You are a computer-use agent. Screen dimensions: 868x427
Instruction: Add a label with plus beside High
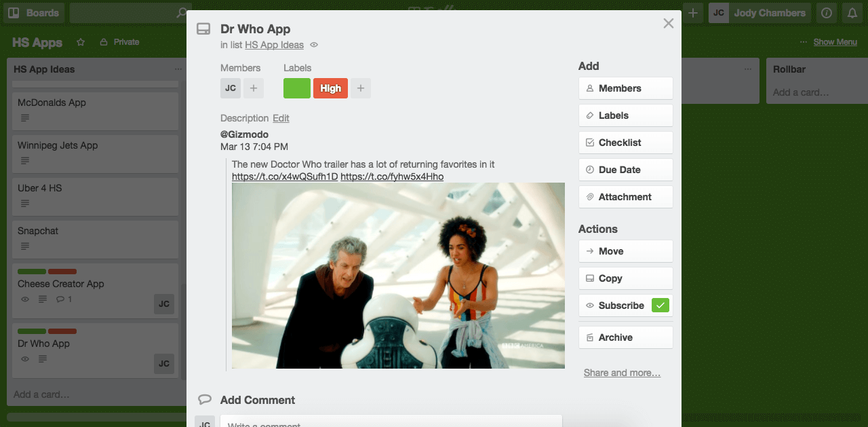pyautogui.click(x=361, y=88)
